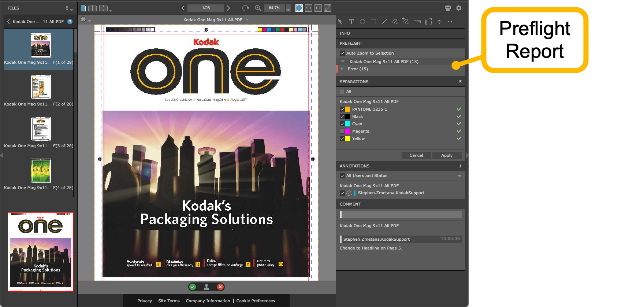Viewport: 644px width, 307px height.
Task: Set zoom to 1:1 actual size
Action: pyautogui.click(x=318, y=8)
